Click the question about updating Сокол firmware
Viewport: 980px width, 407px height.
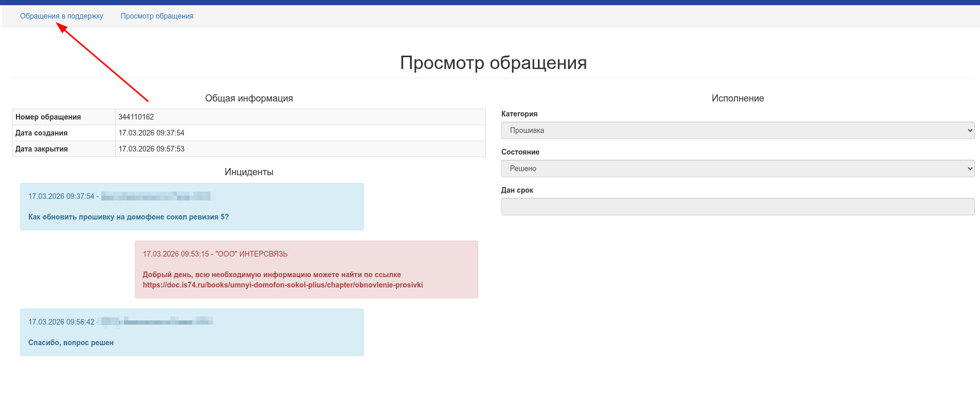click(128, 217)
